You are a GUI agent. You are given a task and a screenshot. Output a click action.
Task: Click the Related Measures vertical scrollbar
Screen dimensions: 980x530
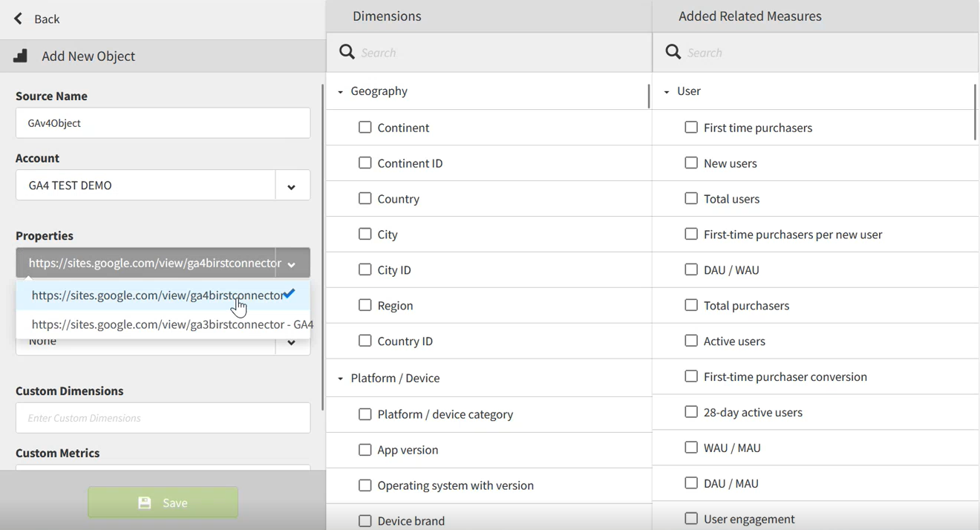coord(975,112)
